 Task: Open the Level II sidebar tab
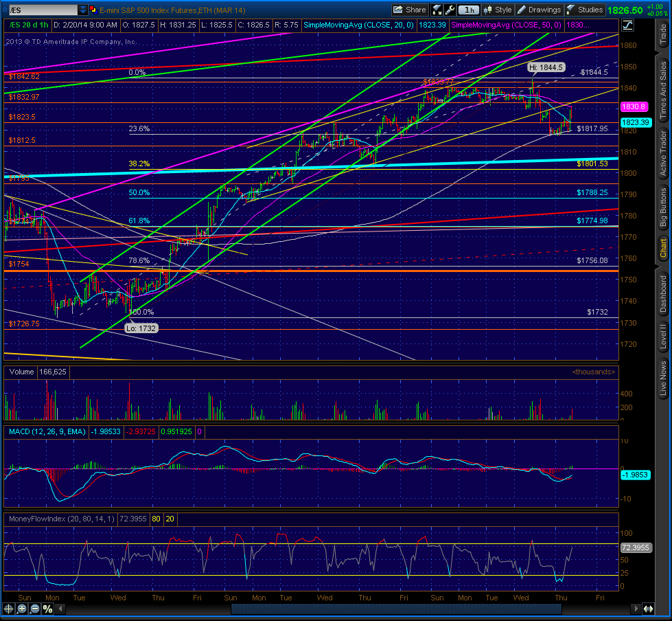663,337
